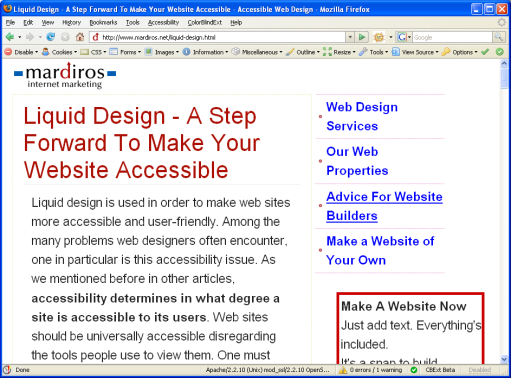Click the Stop loading icon
Image resolution: width=511 pixels, height=378 pixels.
click(65, 37)
